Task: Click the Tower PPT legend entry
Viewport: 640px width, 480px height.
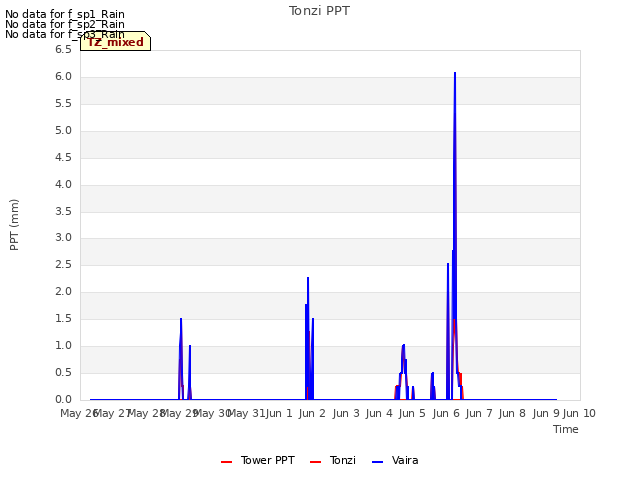Action: [258, 460]
